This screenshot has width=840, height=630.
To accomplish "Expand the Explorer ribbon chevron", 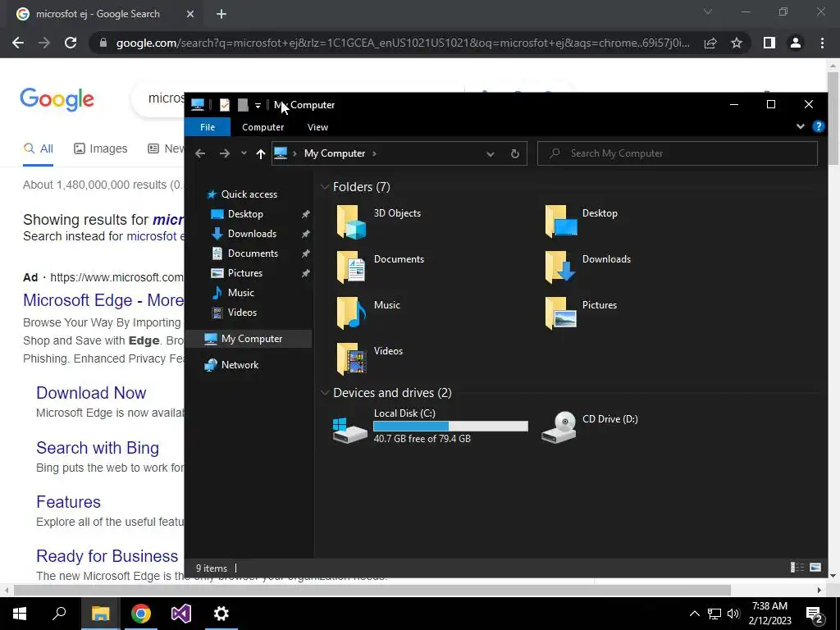I will click(x=801, y=126).
